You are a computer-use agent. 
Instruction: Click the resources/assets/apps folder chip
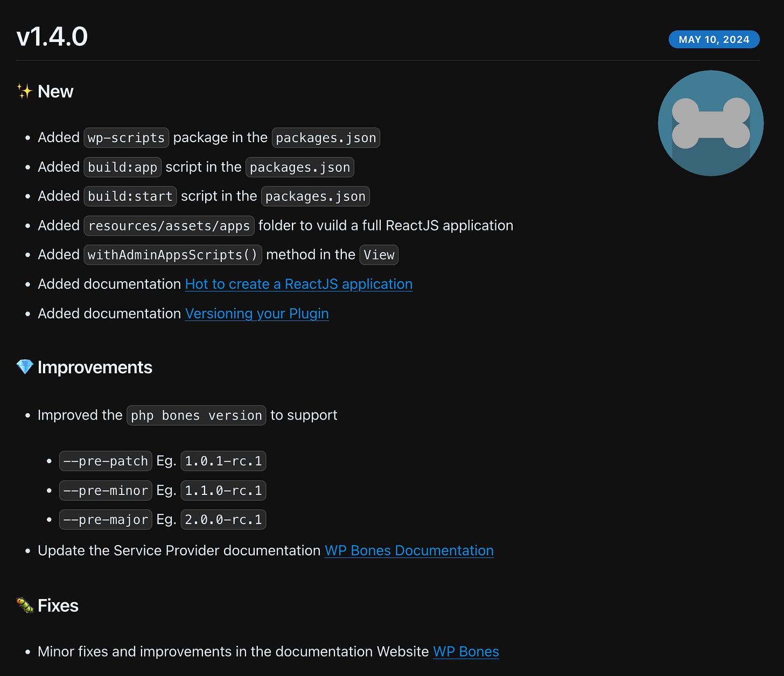tap(169, 226)
